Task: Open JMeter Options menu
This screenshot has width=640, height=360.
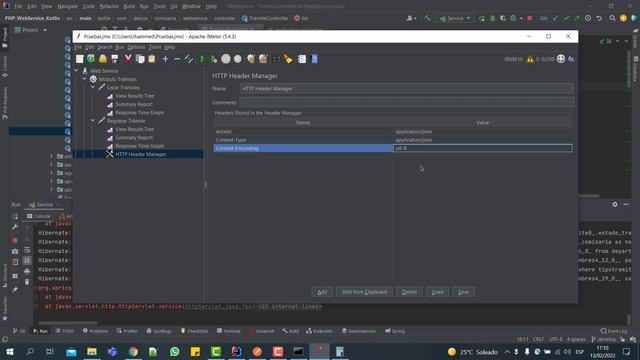Action: 136,47
